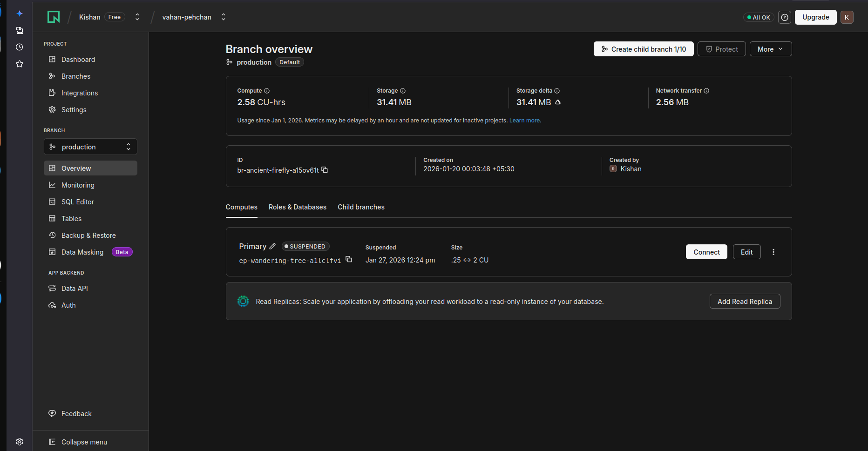Expand the production branch selector
The width and height of the screenshot is (868, 451).
[x=90, y=147]
